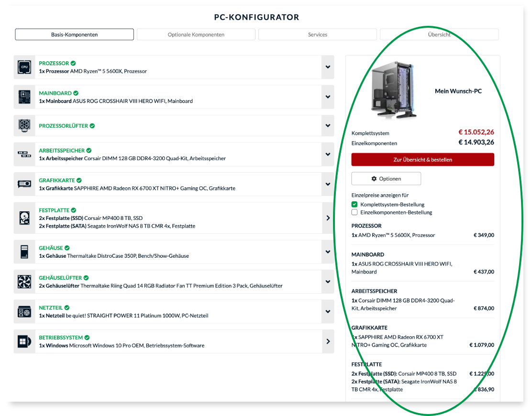Click the Gehäuselüfter case fan icon

pyautogui.click(x=24, y=282)
